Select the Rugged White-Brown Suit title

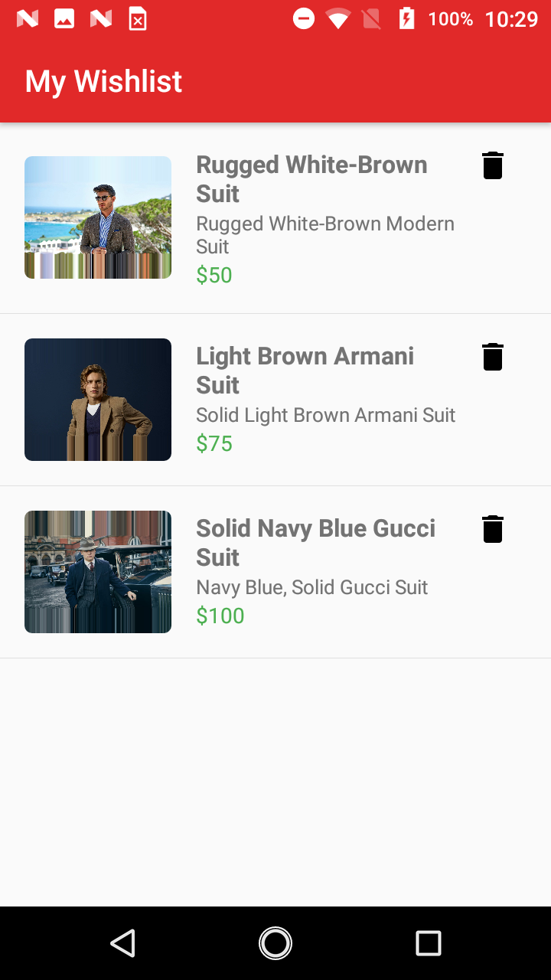point(311,179)
